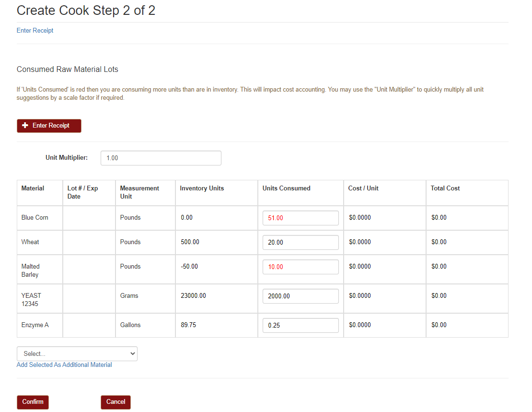
Task: Click Wheat inventory value 500.00
Action: click(190, 242)
